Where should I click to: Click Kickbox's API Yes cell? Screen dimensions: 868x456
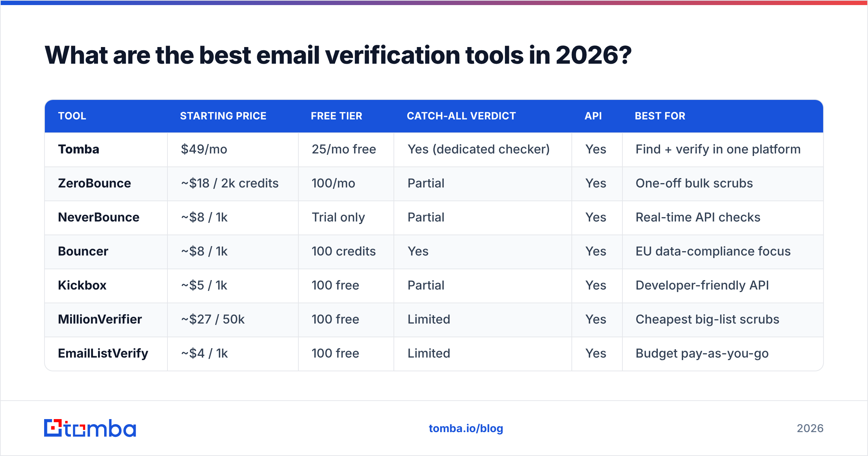pyautogui.click(x=597, y=286)
